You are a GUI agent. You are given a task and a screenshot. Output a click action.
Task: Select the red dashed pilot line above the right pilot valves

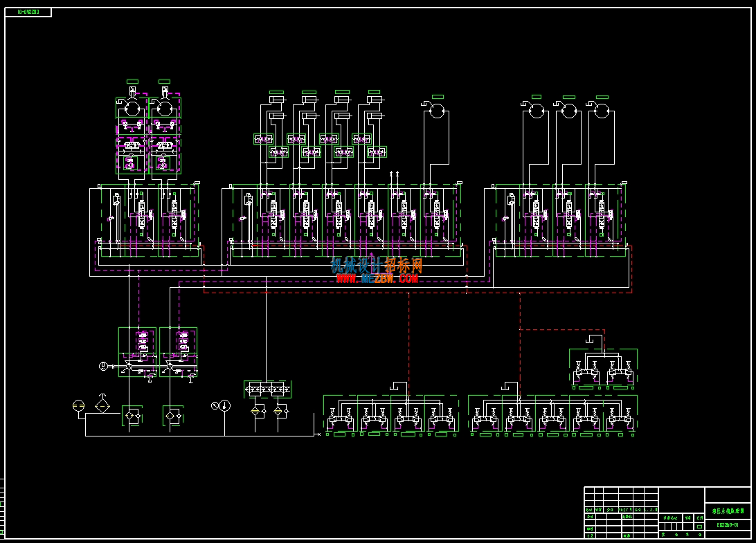click(x=562, y=329)
